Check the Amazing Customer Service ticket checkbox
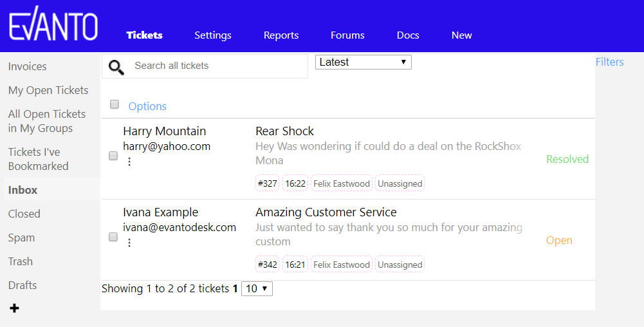Image resolution: width=644 pixels, height=327 pixels. coord(113,237)
